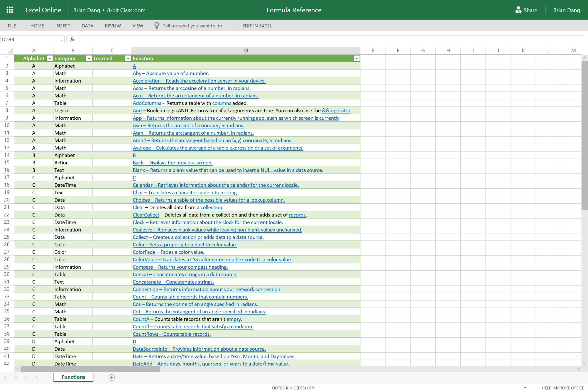This screenshot has height=392, width=588.
Task: Add a new sheet with plus icon
Action: coord(112,377)
